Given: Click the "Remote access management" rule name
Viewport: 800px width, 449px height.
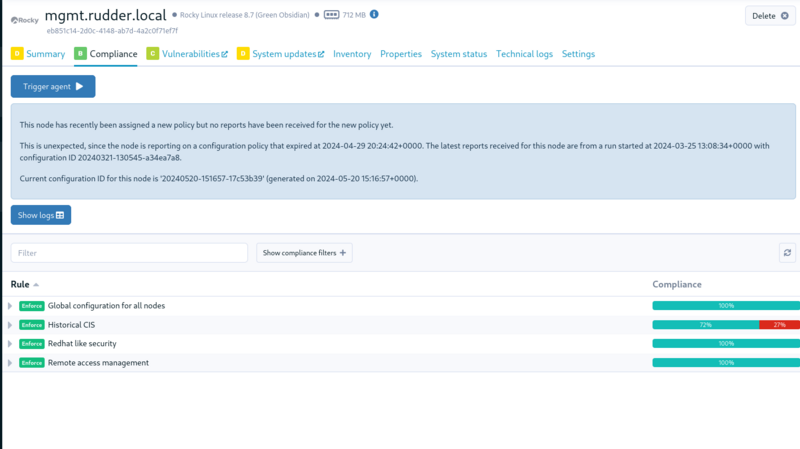Looking at the screenshot, I should point(98,362).
